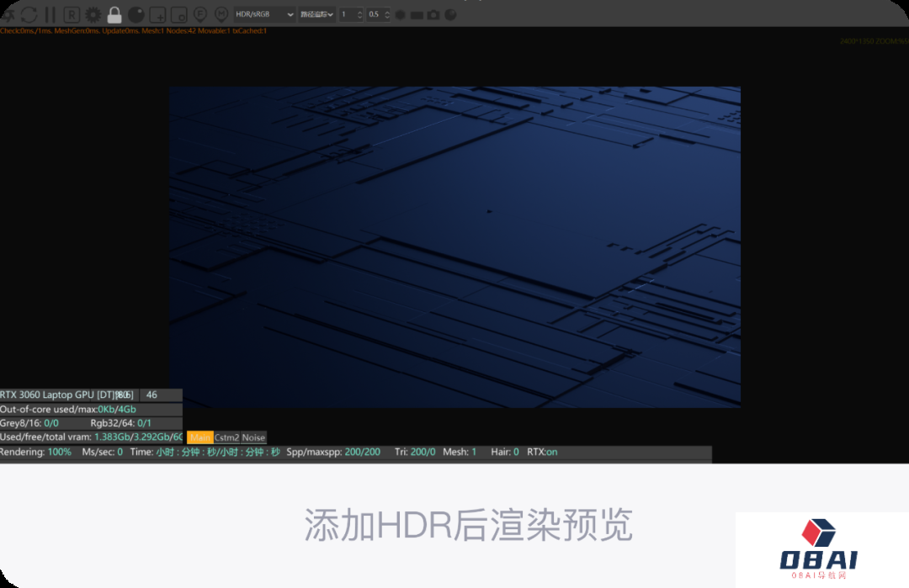Image resolution: width=909 pixels, height=588 pixels.
Task: Open Octane settings gear icon
Action: [93, 14]
